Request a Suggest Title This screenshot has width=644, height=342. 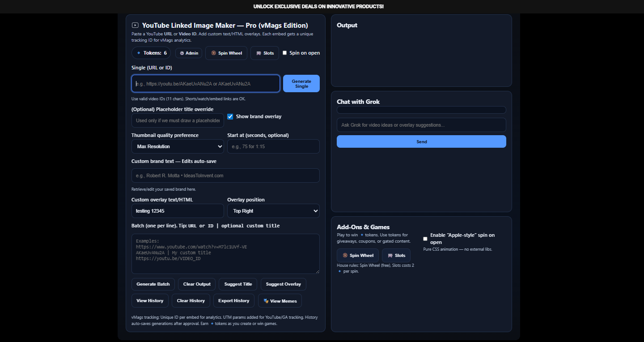coord(238,284)
